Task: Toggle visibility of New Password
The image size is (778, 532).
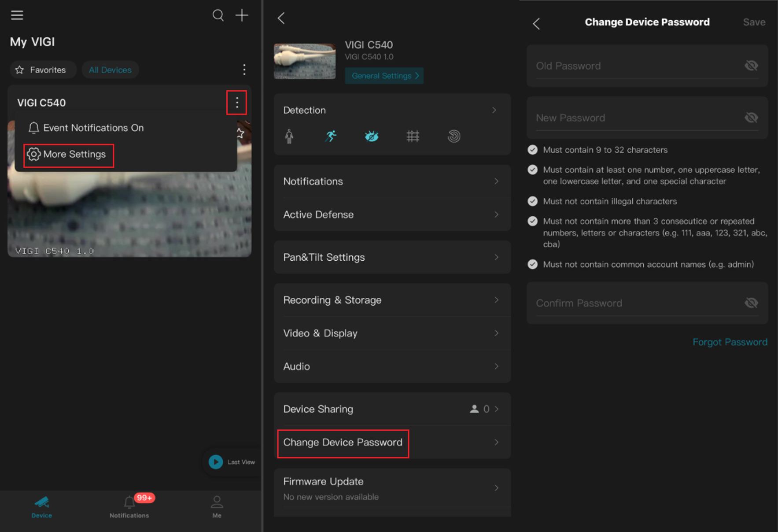Action: [x=751, y=118]
